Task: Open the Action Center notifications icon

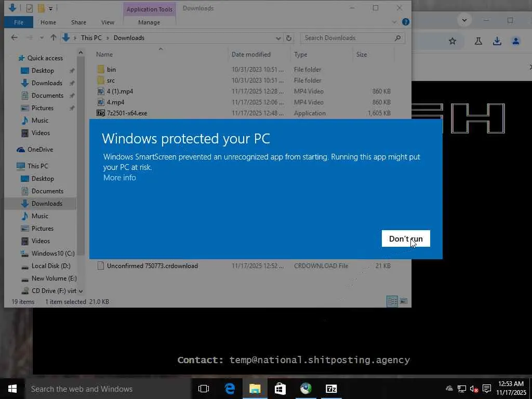Action: click(x=487, y=389)
